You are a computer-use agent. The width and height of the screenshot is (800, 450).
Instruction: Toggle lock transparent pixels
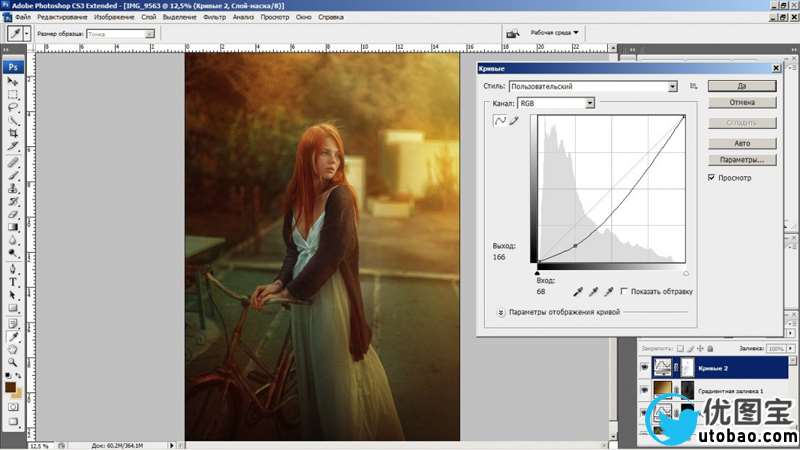coord(680,348)
